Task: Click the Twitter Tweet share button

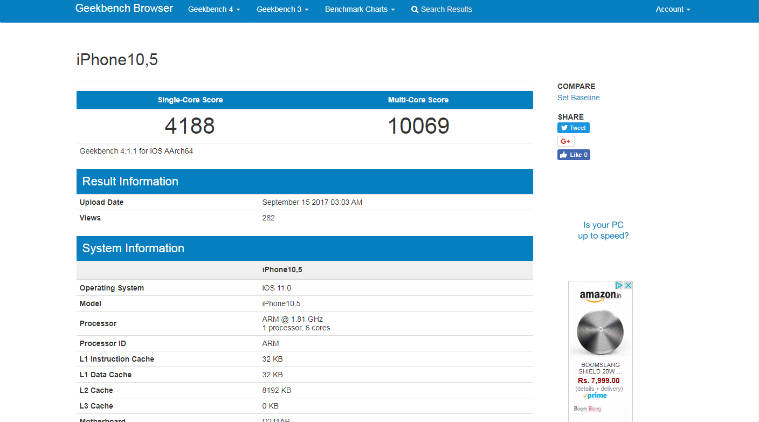Action: pyautogui.click(x=573, y=128)
